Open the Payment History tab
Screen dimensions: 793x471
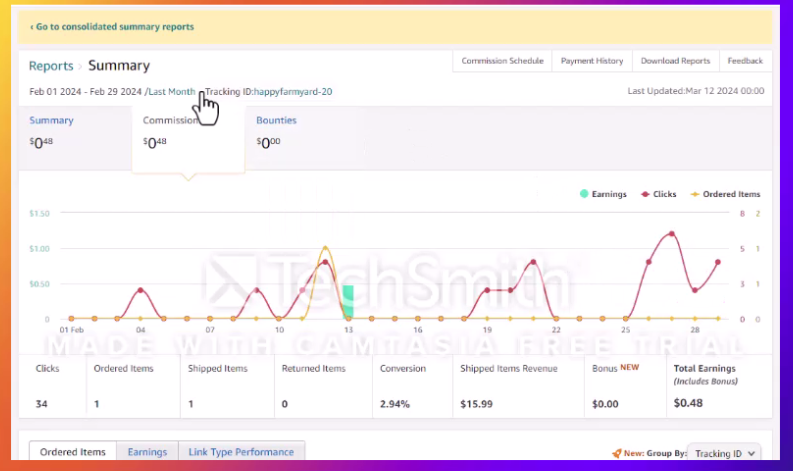click(x=592, y=61)
